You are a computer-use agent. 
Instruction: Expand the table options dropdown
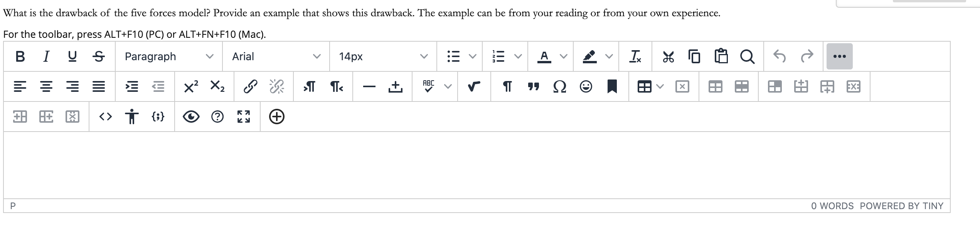pos(660,86)
